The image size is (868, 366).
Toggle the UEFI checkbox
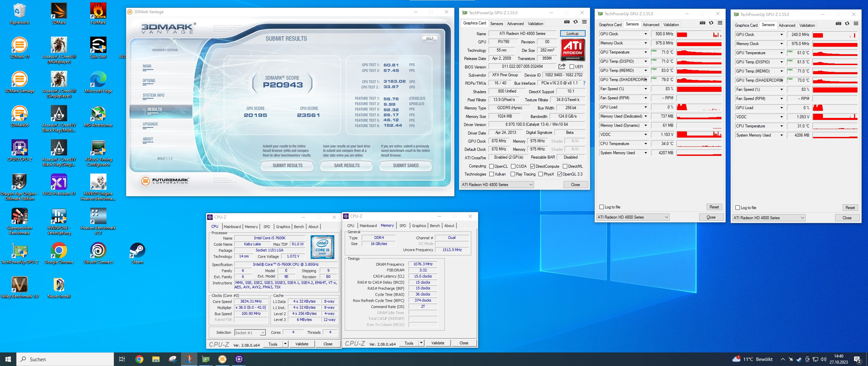(572, 67)
